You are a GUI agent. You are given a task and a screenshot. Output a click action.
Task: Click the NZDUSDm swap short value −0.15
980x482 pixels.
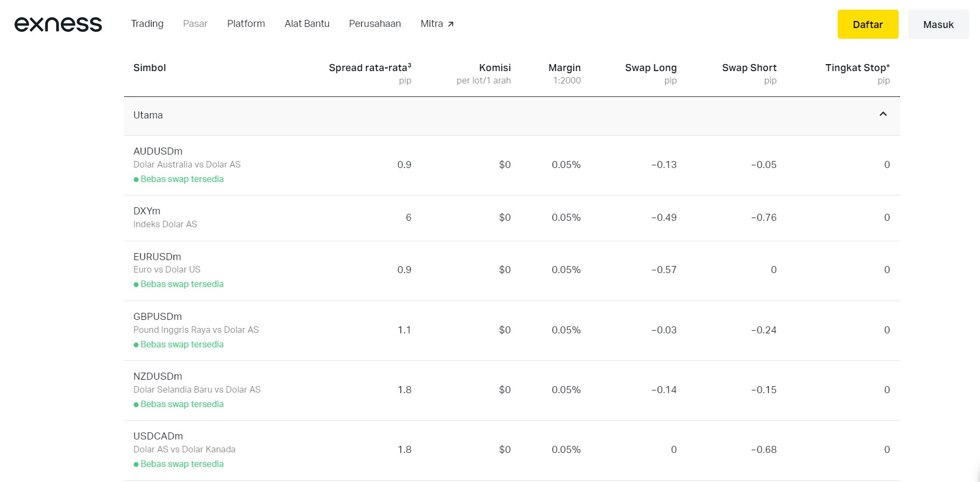coord(764,390)
